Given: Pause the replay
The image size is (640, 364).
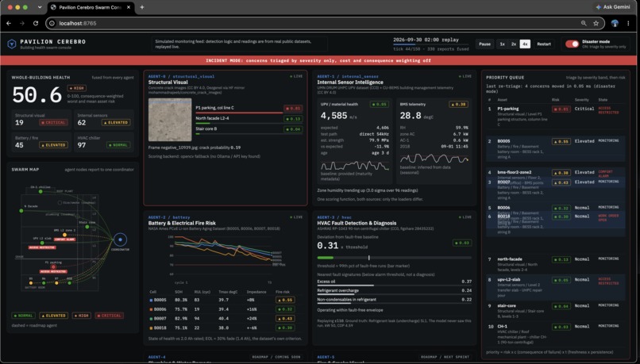Looking at the screenshot, I should (x=484, y=44).
